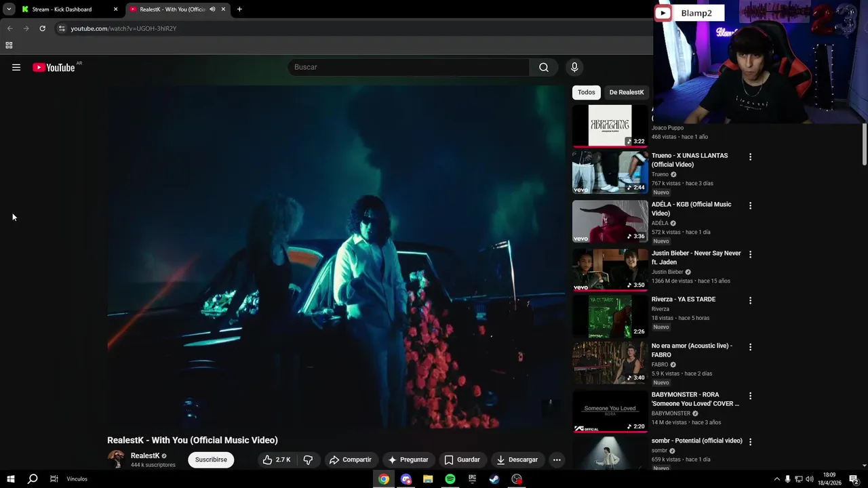Subscribe to RealestK with Suscribirse

211,460
